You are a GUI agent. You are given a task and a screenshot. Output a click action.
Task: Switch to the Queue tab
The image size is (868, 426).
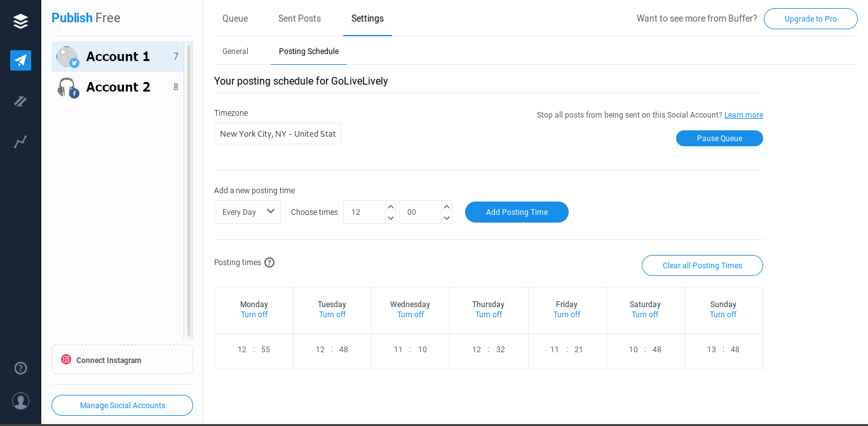coord(235,18)
